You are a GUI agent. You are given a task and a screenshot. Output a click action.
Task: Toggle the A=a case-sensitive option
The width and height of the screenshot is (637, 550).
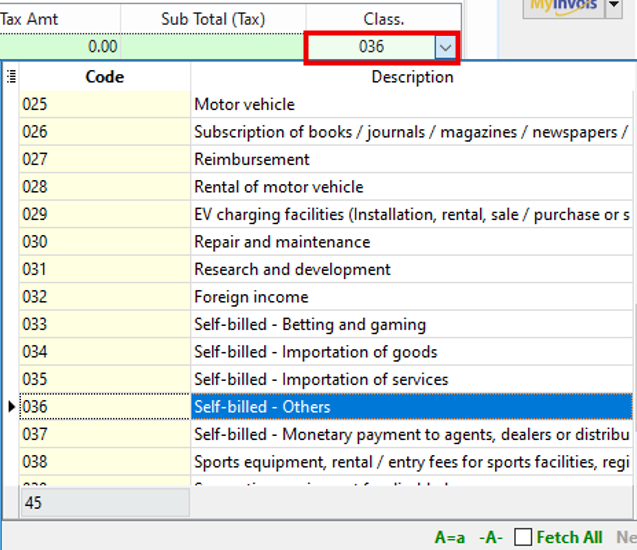[449, 537]
